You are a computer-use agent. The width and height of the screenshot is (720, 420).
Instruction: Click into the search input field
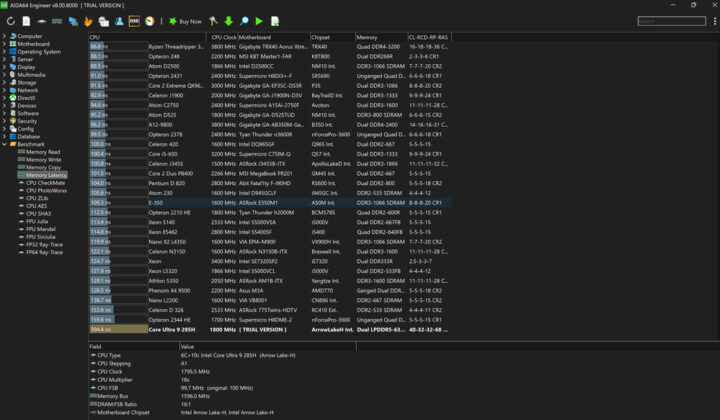tap(671, 21)
